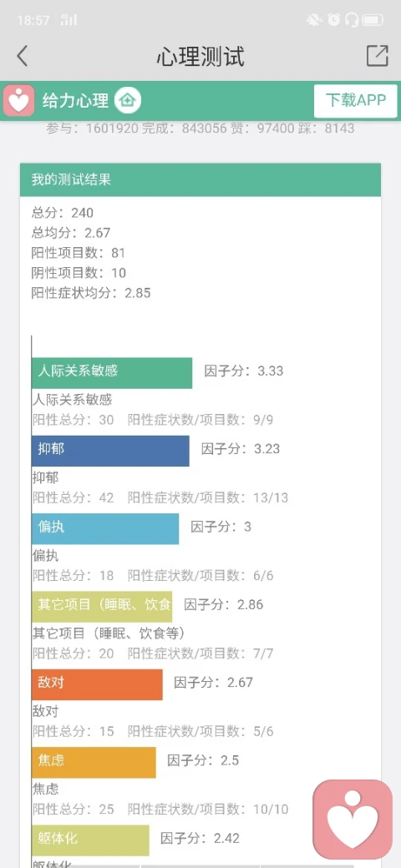The image size is (401, 868).
Task: Select the dark blue 抑郁 bar
Action: pos(110,451)
